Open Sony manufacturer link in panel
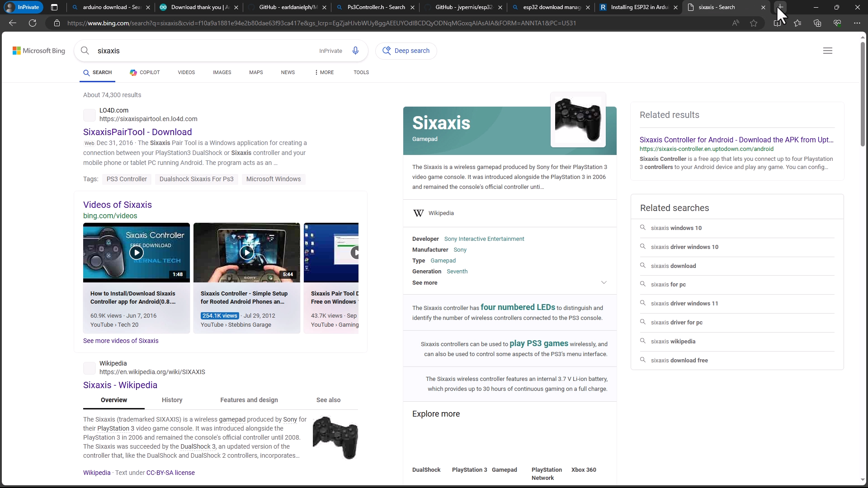868x488 pixels. pos(460,250)
